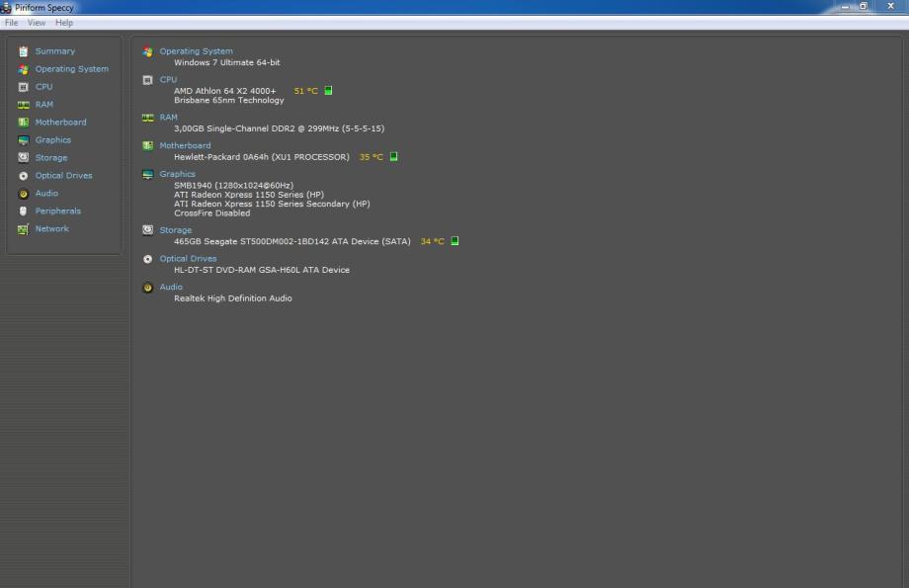Click the CPU heading link in summary
Image resolution: width=909 pixels, height=588 pixels.
[x=168, y=79]
